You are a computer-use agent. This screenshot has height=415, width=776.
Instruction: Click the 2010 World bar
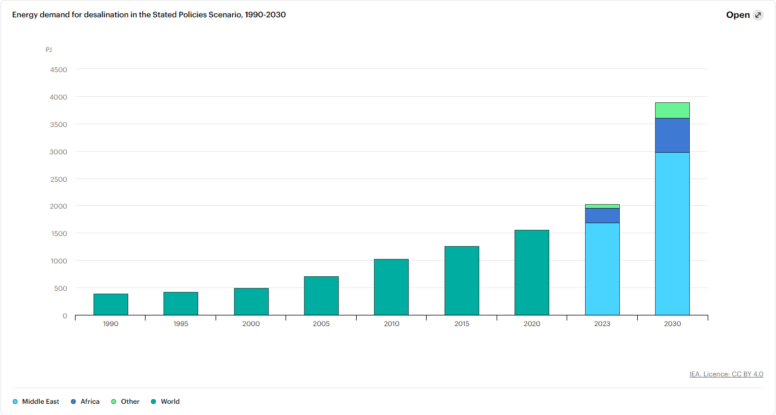(x=391, y=287)
